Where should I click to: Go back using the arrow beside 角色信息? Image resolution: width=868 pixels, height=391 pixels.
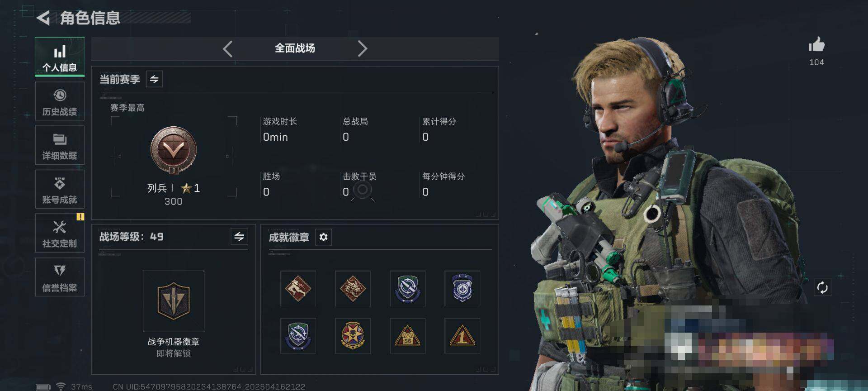pyautogui.click(x=43, y=18)
